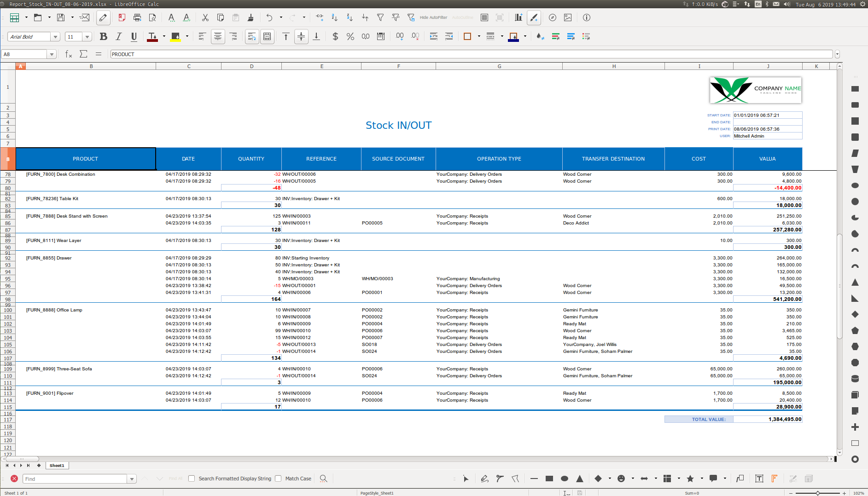Insert the Sum function
Viewport: 868px width, 496px height.
83,54
